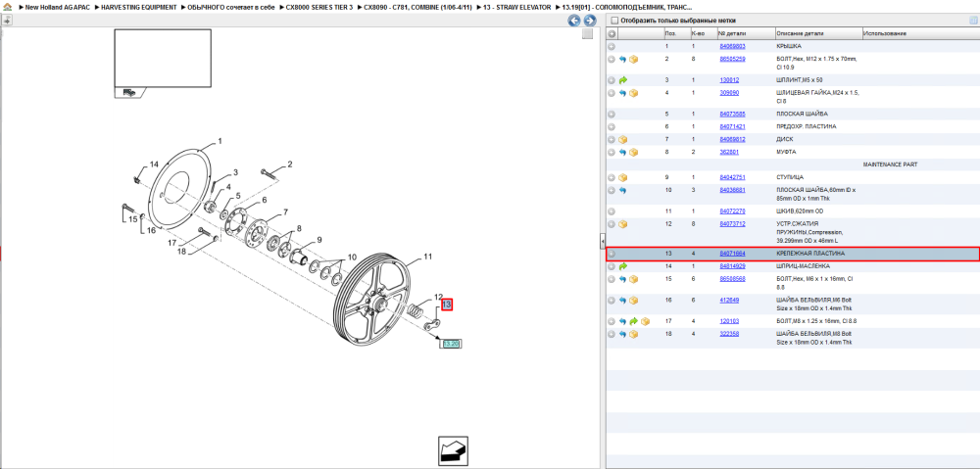Open the column settings icon in list header

click(x=973, y=20)
